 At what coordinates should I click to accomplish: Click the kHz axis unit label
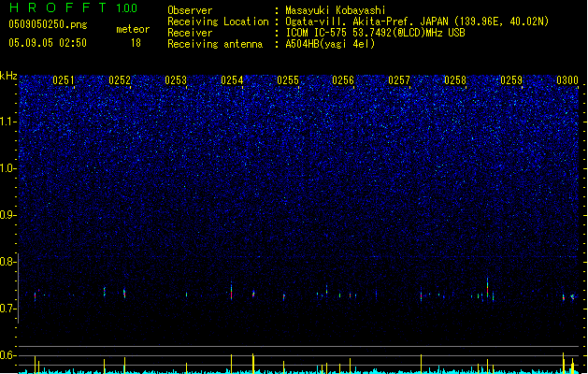(x=8, y=76)
